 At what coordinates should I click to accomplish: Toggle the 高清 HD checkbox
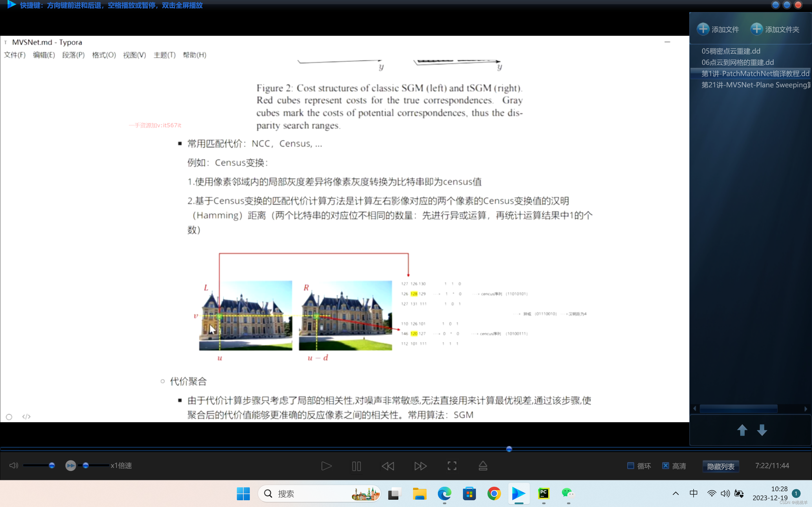(666, 466)
